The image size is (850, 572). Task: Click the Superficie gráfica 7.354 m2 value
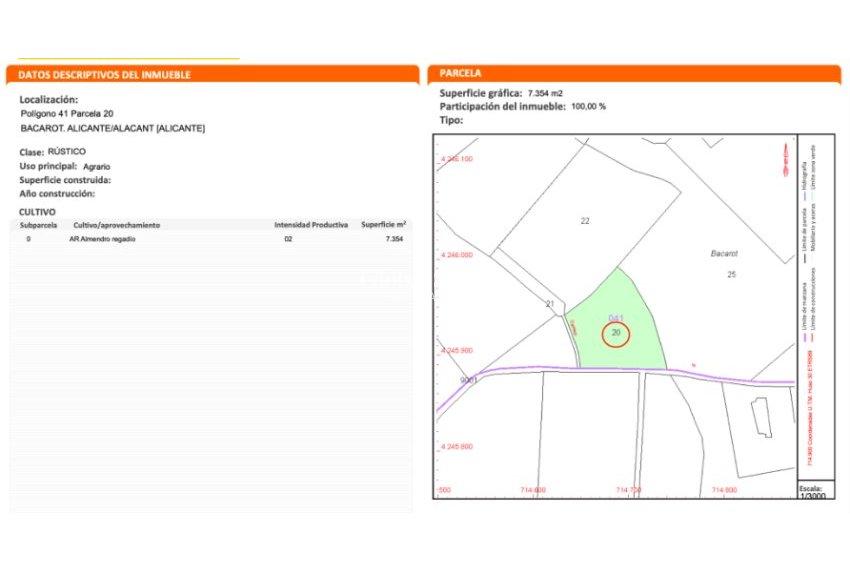(547, 93)
